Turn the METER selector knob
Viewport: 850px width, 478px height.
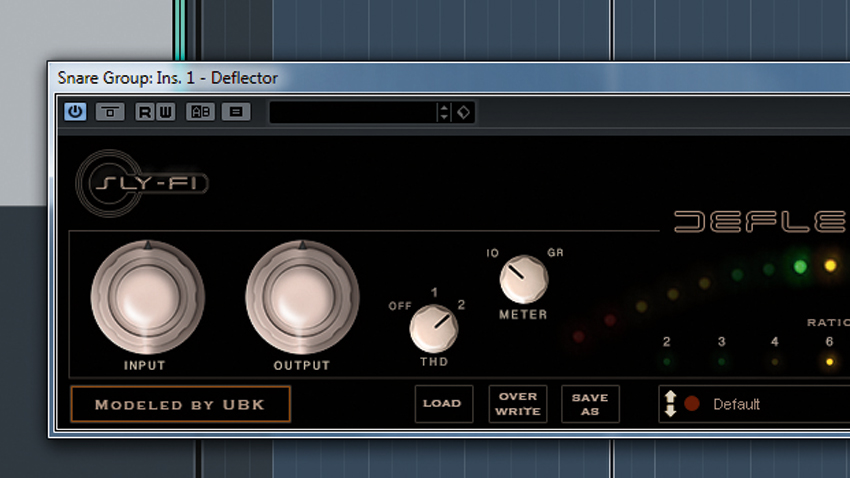point(524,279)
